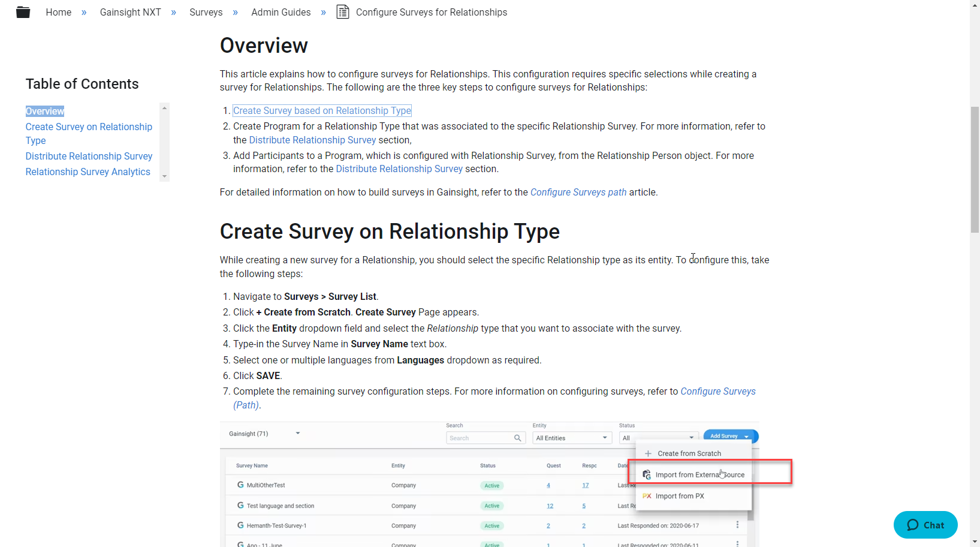This screenshot has height=547, width=980.
Task: Jump to Create Survey on Relationship Type in contents
Action: point(89,134)
